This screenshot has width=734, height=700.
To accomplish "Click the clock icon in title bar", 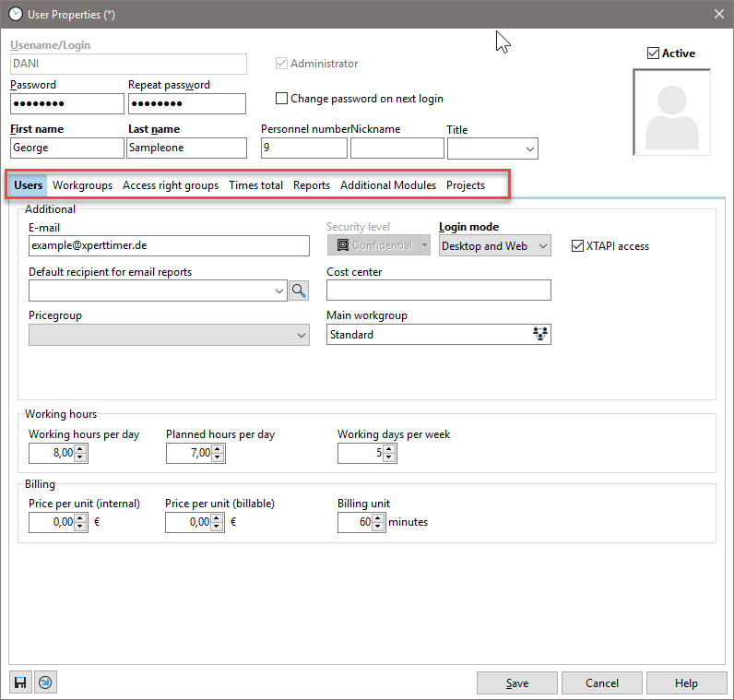I will click(x=15, y=14).
